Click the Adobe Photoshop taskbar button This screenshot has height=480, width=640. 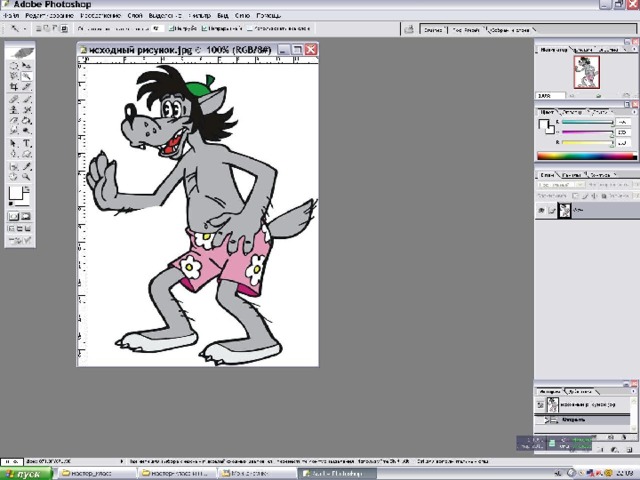[x=338, y=474]
